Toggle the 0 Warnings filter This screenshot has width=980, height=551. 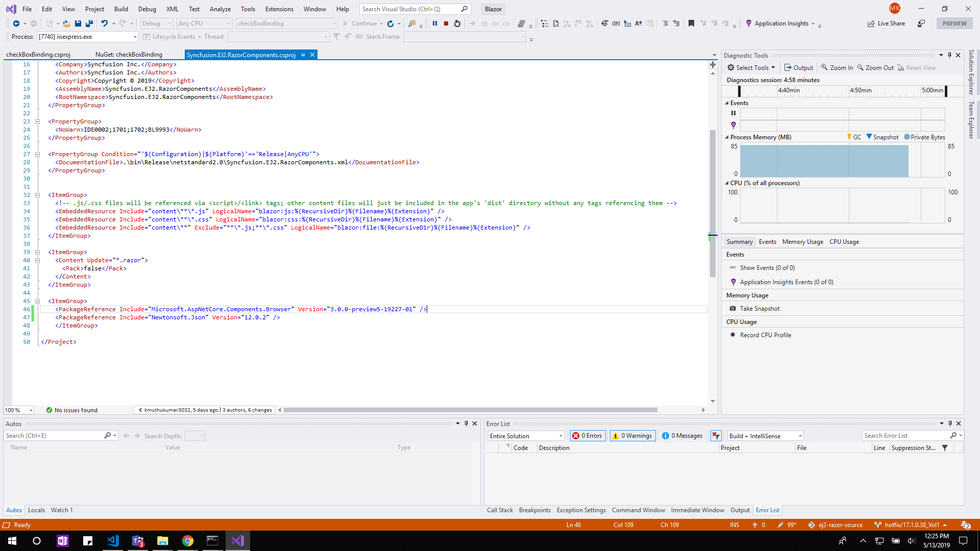click(632, 435)
